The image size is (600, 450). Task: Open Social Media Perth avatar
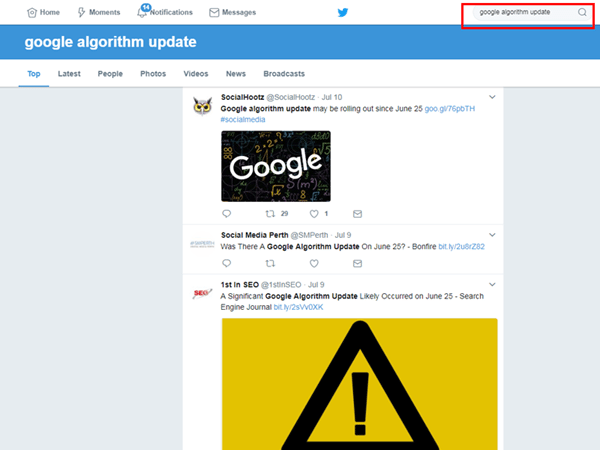click(x=202, y=244)
